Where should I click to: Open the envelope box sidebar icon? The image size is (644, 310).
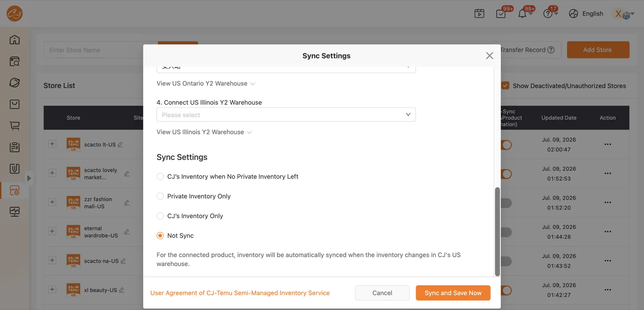pyautogui.click(x=14, y=104)
